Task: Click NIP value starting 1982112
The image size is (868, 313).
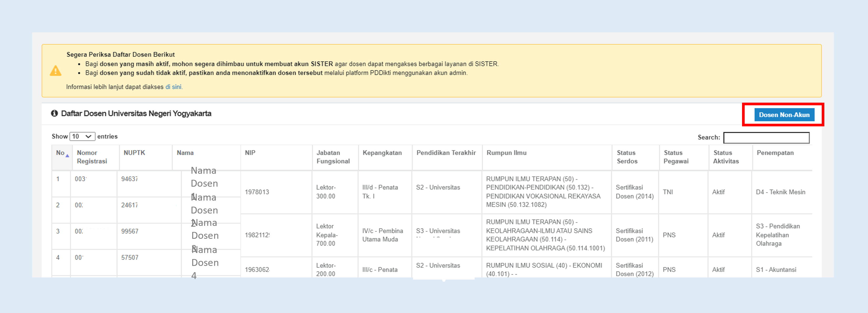Action: click(257, 235)
